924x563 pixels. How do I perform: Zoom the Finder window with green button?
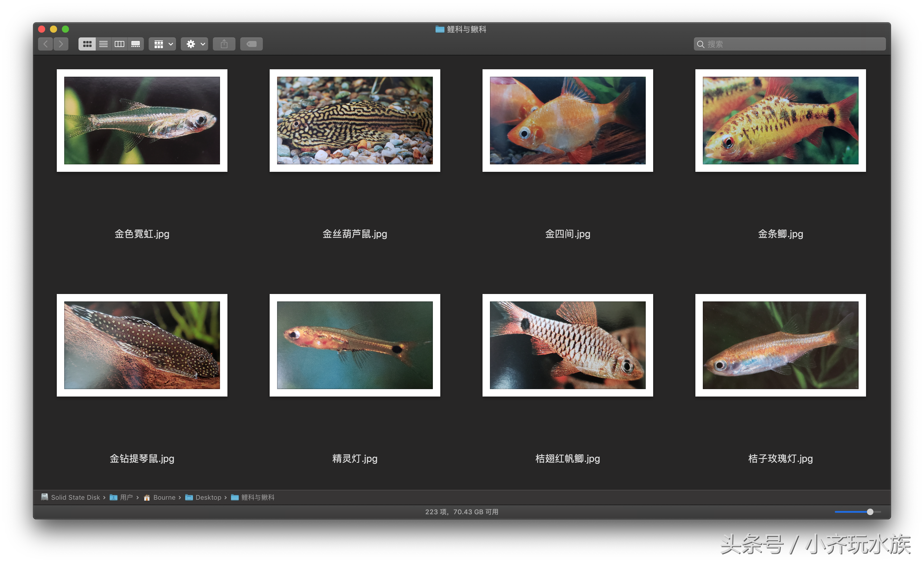pos(65,29)
